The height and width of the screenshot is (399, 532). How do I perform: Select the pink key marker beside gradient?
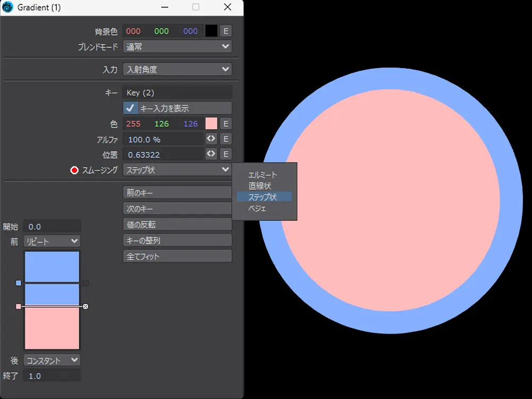point(19,306)
